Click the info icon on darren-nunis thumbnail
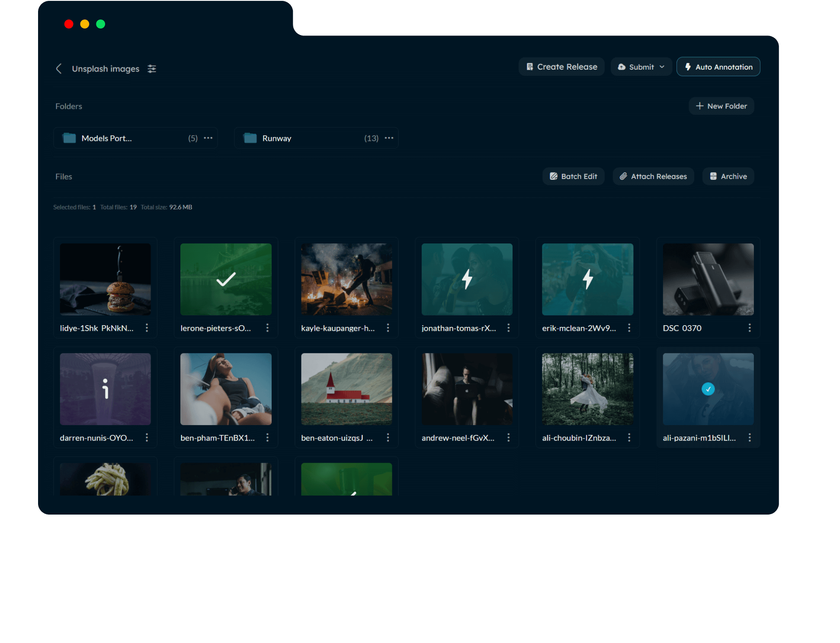The width and height of the screenshot is (840, 643). [105, 389]
